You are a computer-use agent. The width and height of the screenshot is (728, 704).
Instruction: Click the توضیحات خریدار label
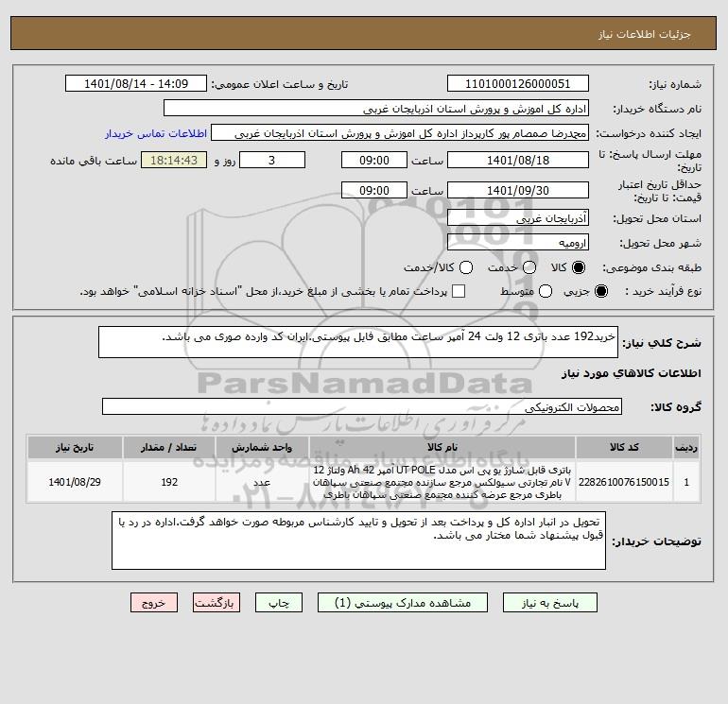656,541
